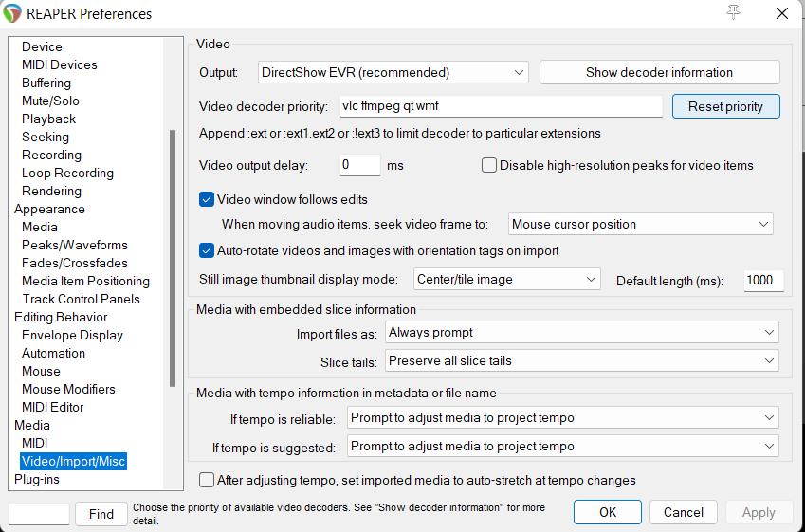The image size is (805, 532).
Task: Enable auto-stretch at tempo changes checkbox
Action: (x=207, y=481)
